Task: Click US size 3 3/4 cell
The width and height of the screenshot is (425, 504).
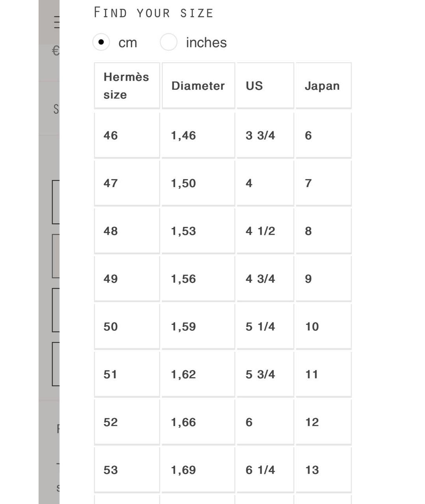Action: [265, 135]
